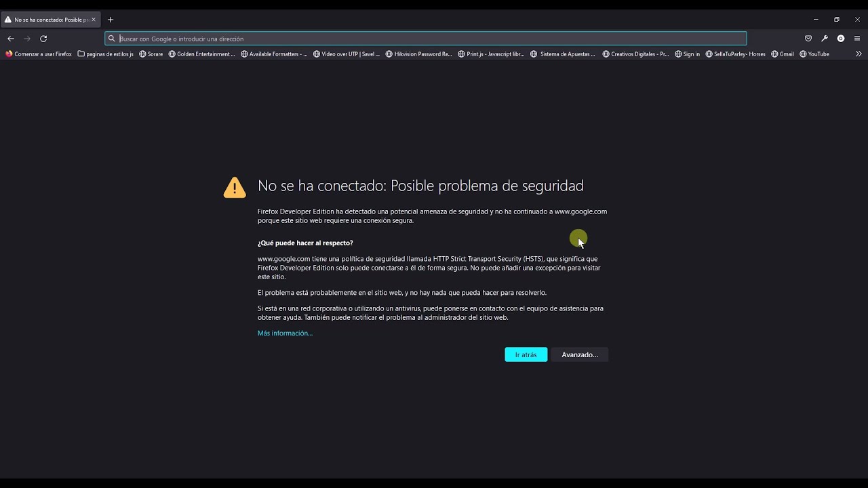Open Hikvision Password Re... bookmark
The height and width of the screenshot is (488, 868).
[418, 54]
